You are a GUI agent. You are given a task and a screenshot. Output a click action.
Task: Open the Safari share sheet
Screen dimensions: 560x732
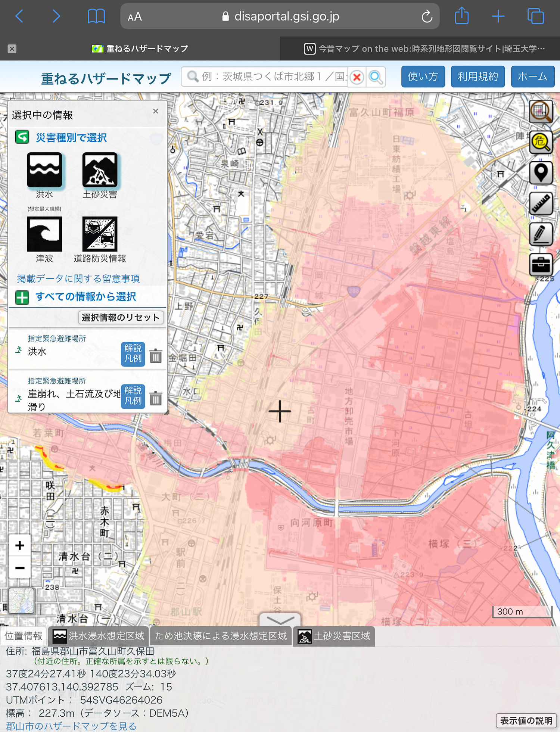pos(462,16)
